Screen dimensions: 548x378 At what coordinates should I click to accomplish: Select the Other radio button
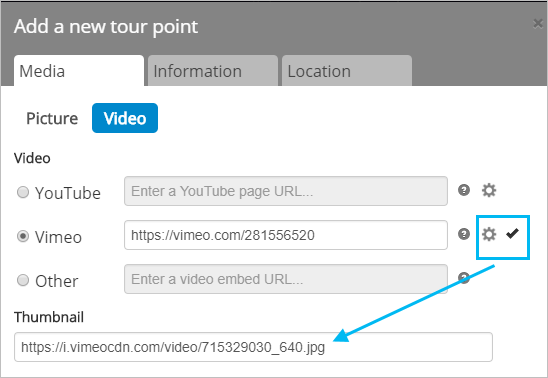pyautogui.click(x=23, y=280)
